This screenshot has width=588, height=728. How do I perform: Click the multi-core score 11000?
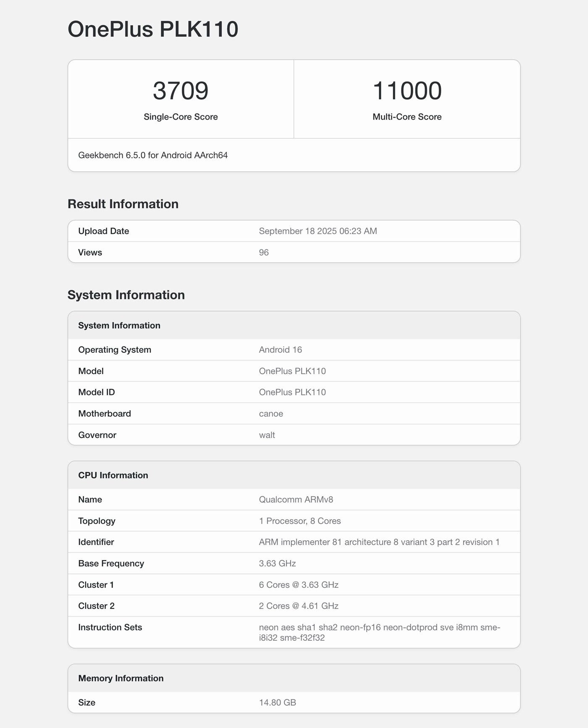pos(407,91)
